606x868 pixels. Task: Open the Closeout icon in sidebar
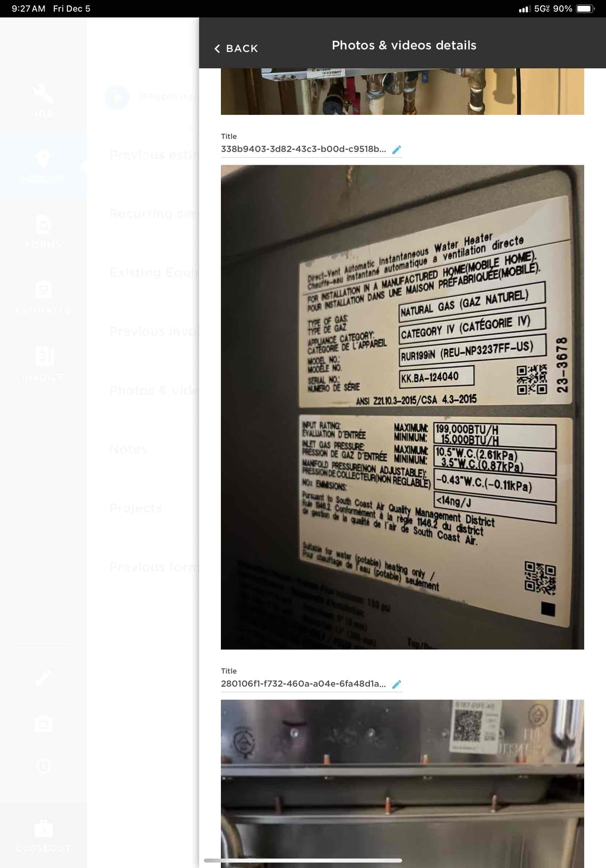pyautogui.click(x=44, y=835)
